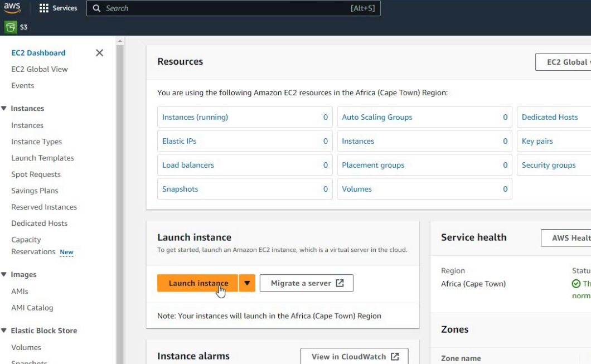Open Capacity Reservations in the sidebar

[x=33, y=246]
